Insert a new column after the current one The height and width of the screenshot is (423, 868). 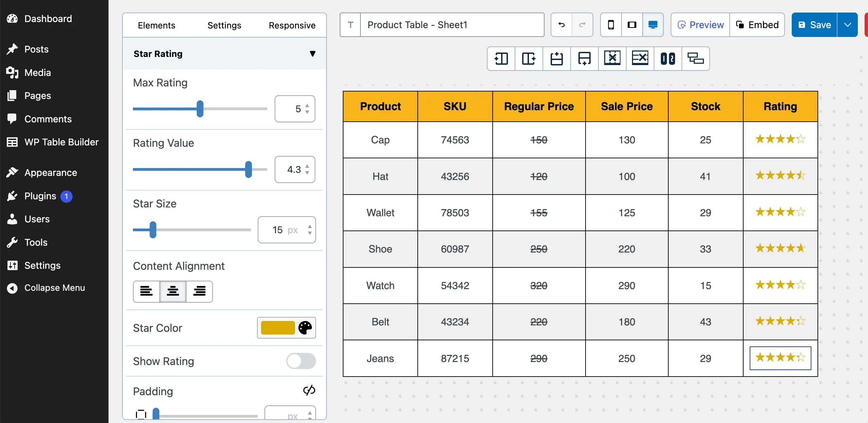(x=529, y=58)
